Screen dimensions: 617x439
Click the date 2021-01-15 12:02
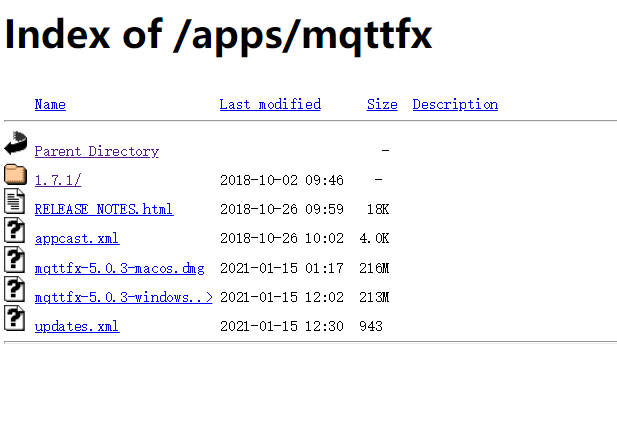282,297
